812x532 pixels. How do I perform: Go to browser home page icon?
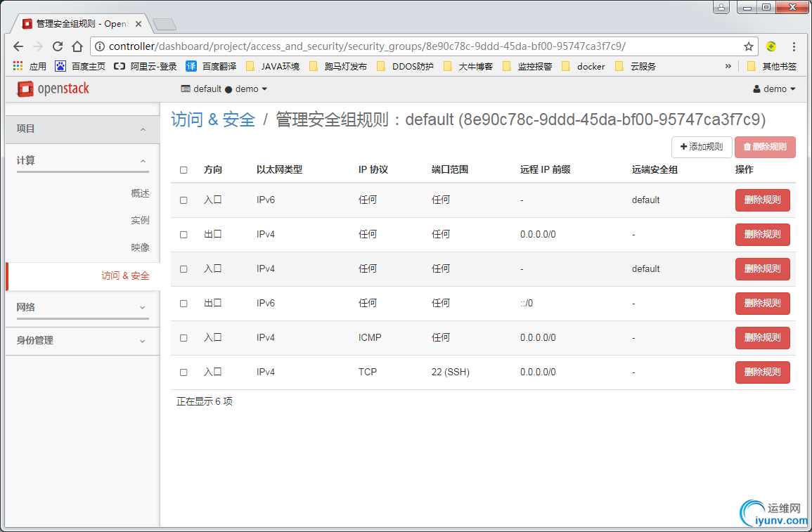(77, 46)
